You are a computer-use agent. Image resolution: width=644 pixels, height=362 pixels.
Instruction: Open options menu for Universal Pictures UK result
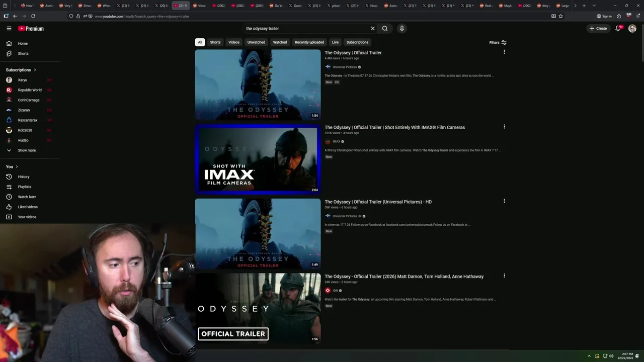[x=504, y=201]
